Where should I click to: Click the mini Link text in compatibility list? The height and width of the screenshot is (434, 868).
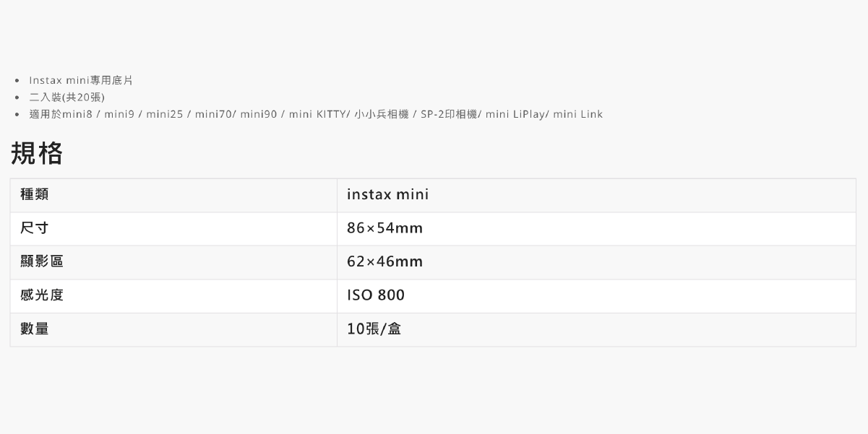tap(577, 114)
